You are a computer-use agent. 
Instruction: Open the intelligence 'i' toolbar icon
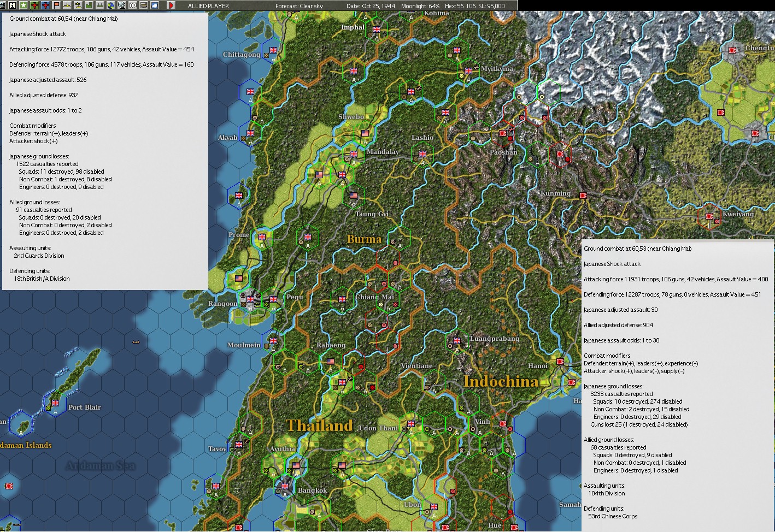pos(13,5)
